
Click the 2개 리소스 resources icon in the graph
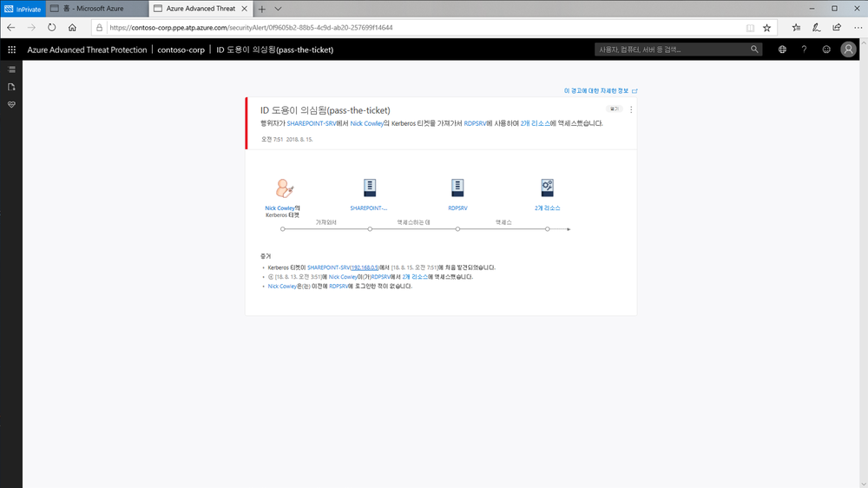547,187
